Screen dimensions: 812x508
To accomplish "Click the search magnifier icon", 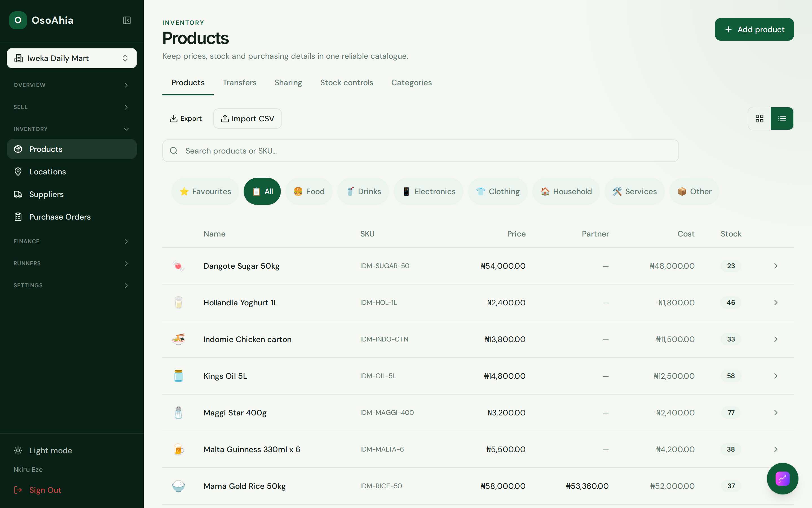I will tap(173, 151).
